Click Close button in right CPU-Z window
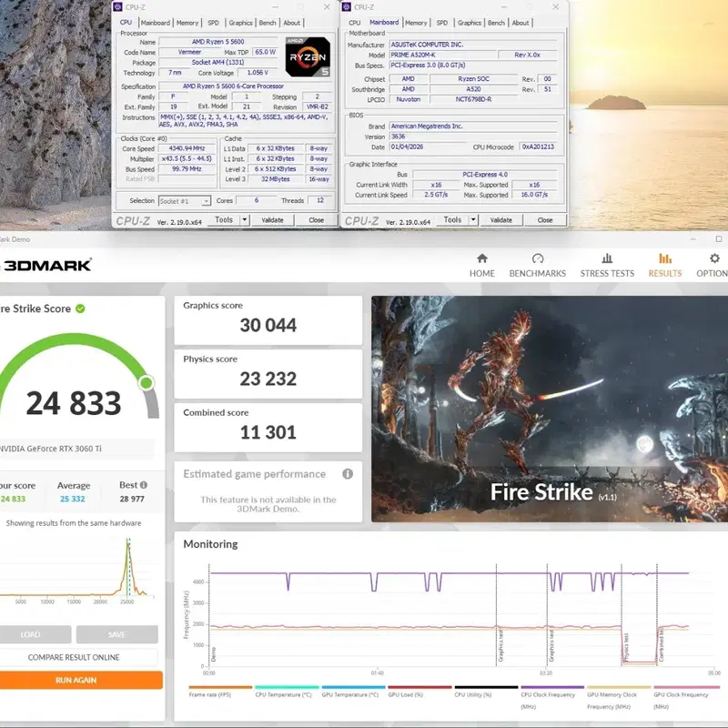 (545, 220)
